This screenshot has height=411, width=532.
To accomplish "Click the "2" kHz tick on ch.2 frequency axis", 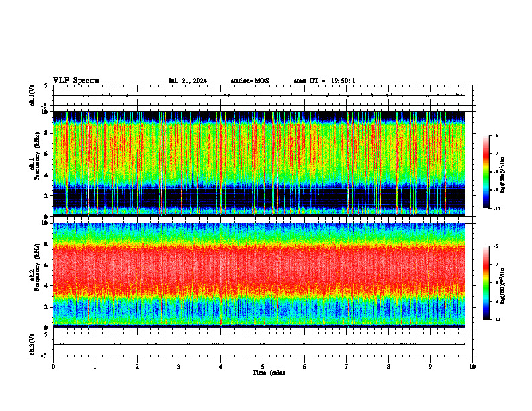I will point(46,307).
